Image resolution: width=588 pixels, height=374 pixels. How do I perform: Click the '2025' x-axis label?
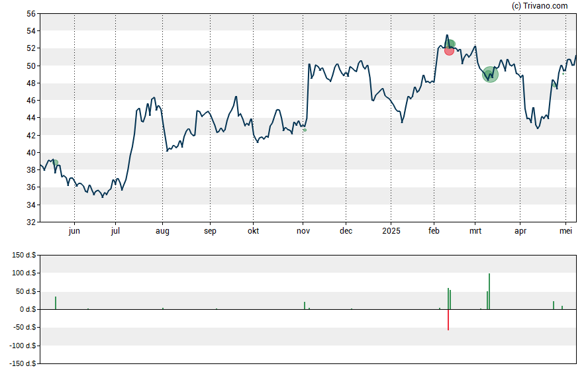pyautogui.click(x=391, y=231)
